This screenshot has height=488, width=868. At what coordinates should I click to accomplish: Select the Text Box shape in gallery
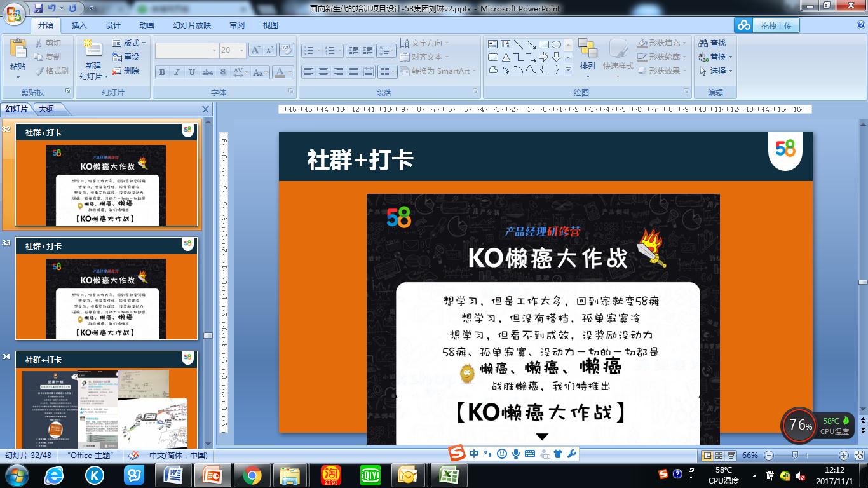(493, 44)
